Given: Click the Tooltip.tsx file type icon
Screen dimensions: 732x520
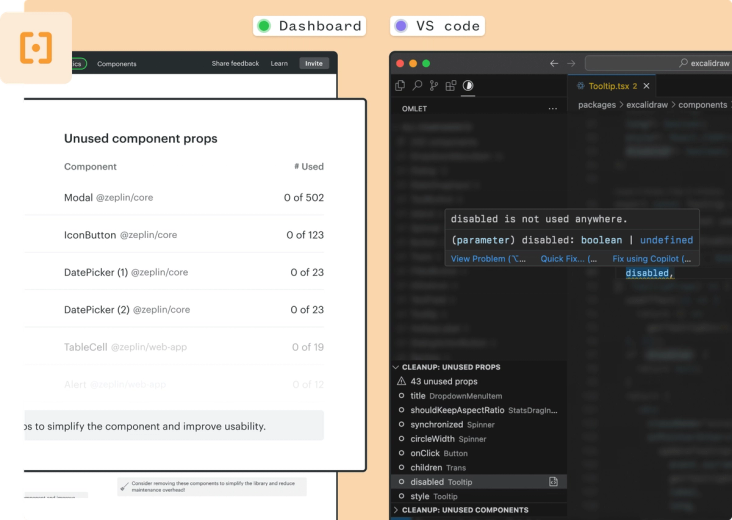Looking at the screenshot, I should pos(581,86).
